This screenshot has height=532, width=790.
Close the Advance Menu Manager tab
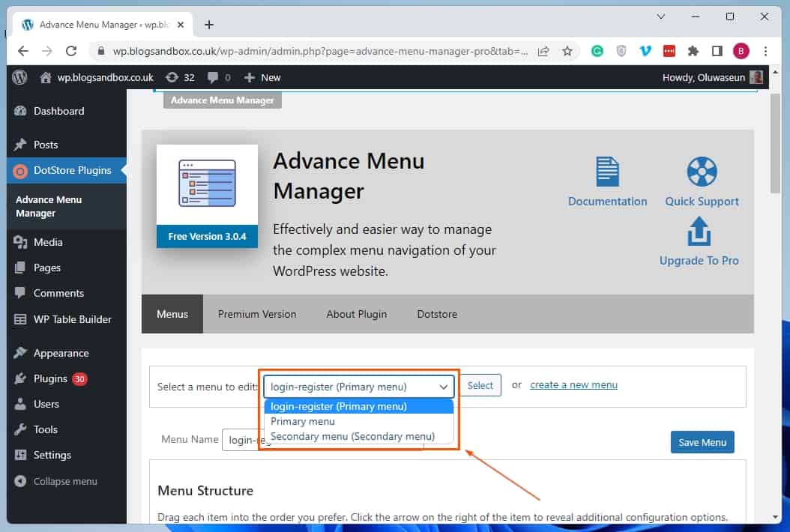181,24
